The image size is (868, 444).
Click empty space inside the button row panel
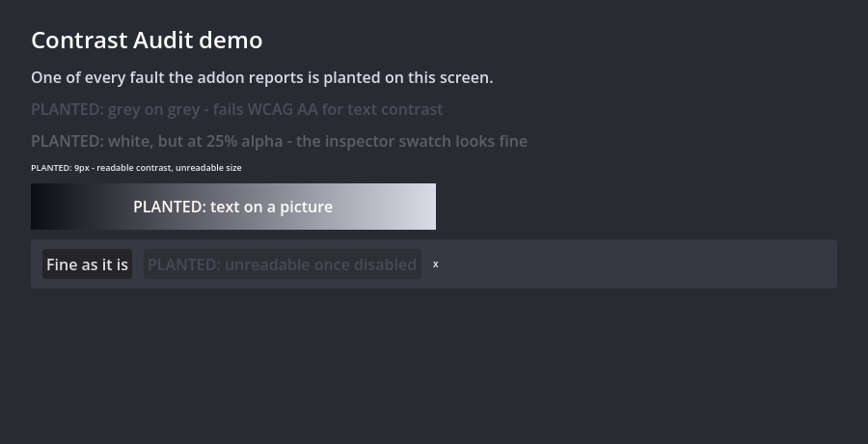(637, 264)
